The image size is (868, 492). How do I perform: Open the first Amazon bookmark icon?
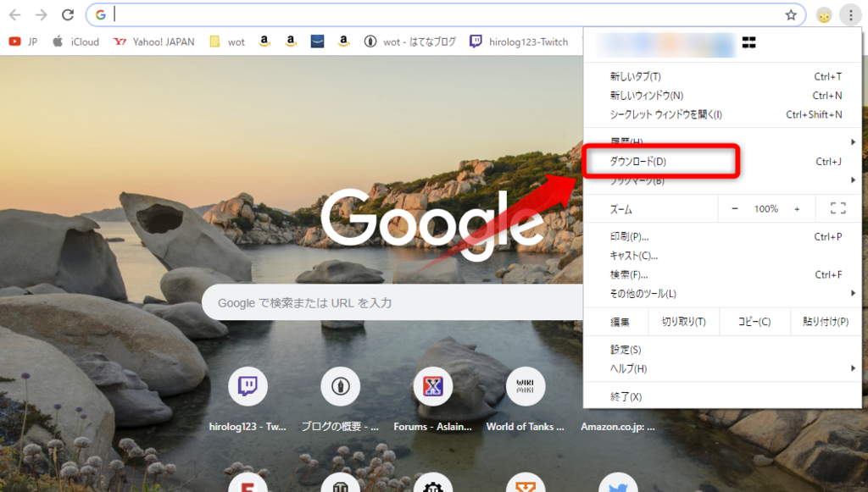(x=264, y=41)
